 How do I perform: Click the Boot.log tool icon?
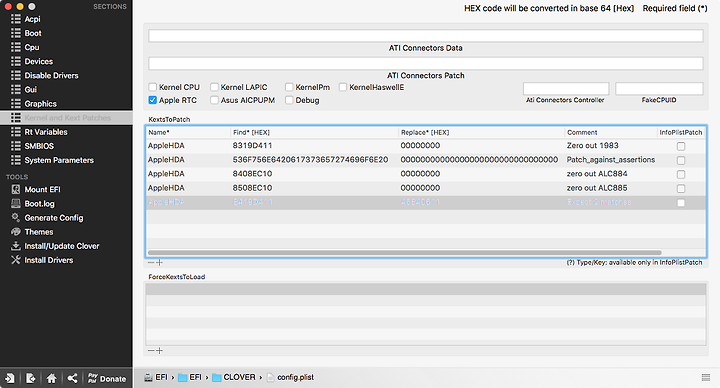pos(16,203)
